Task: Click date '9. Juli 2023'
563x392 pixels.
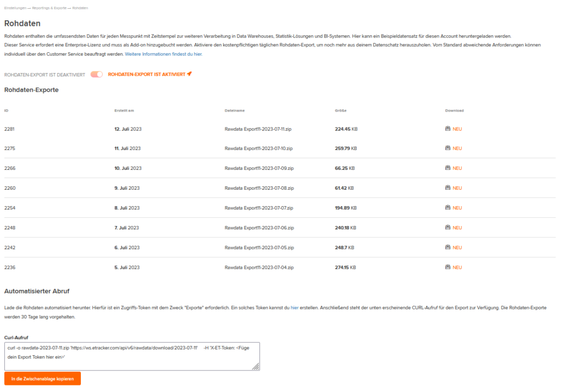Action: point(127,188)
